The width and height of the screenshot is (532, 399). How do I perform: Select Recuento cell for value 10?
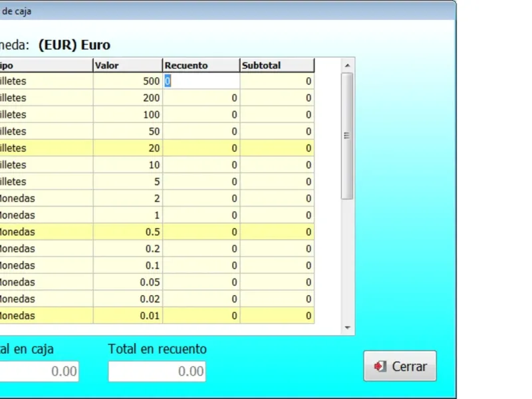coord(201,165)
